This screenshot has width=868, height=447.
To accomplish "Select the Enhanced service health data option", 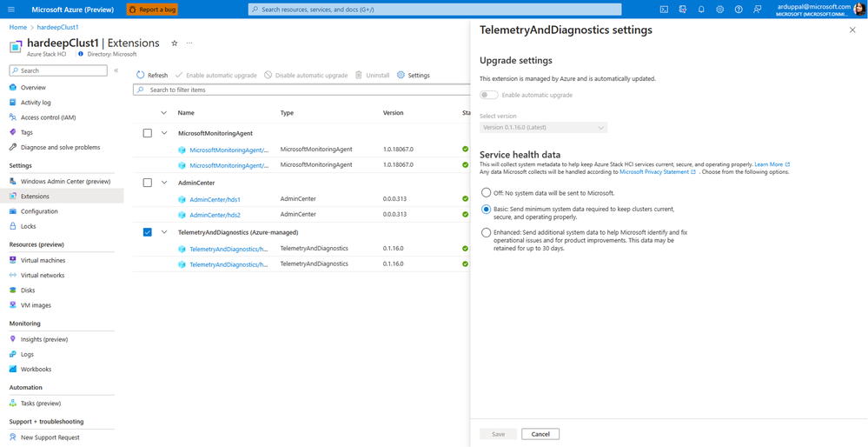I will pyautogui.click(x=486, y=232).
